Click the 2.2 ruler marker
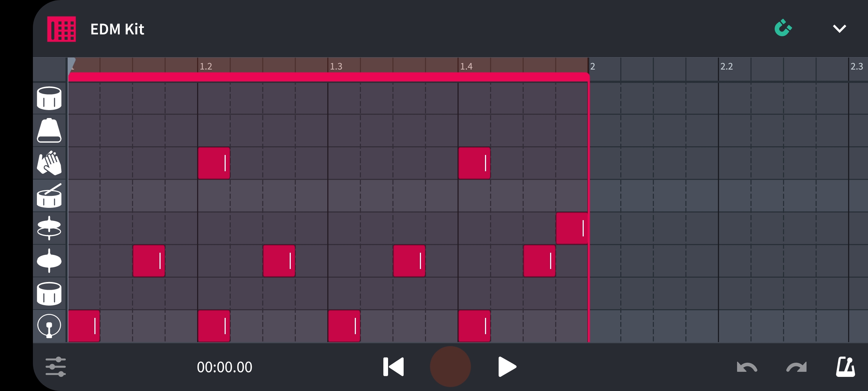Screen dimensions: 868x391 coord(727,66)
